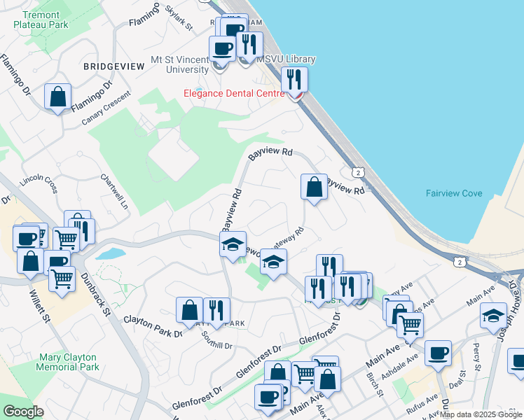Open the Map data copyright notice

481,414
